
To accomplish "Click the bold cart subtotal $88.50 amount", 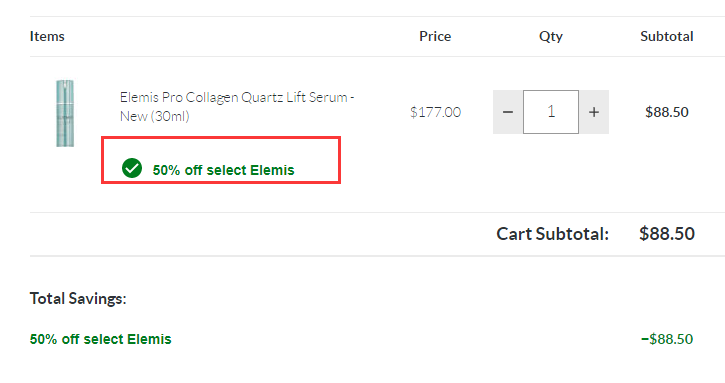I will coord(667,234).
